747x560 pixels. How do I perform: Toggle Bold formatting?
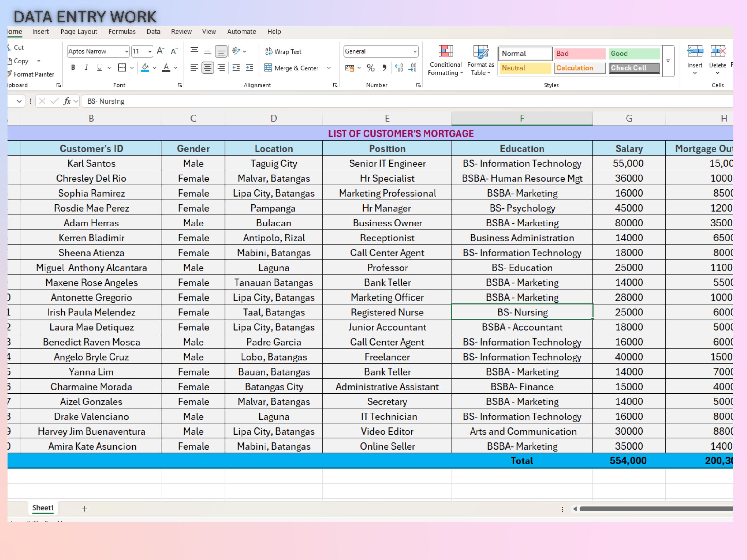(73, 68)
